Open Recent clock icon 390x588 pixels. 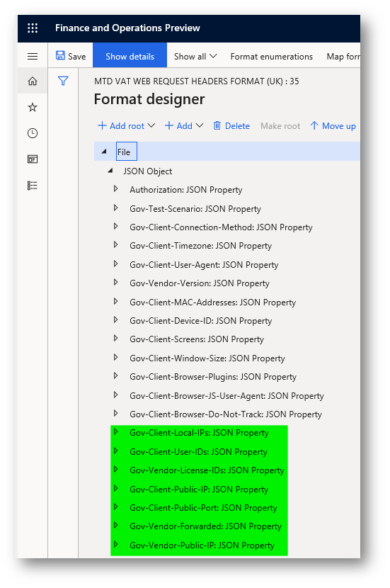tap(33, 133)
